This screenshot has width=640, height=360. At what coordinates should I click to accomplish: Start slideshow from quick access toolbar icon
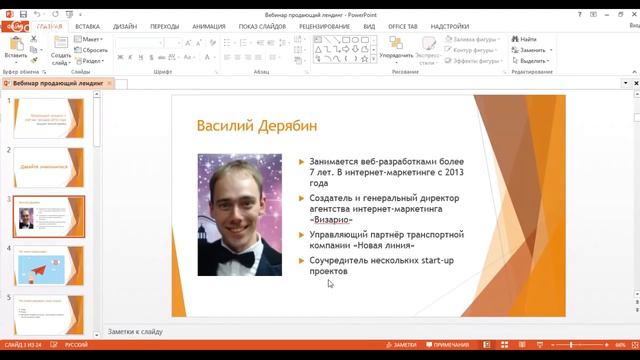coord(69,14)
